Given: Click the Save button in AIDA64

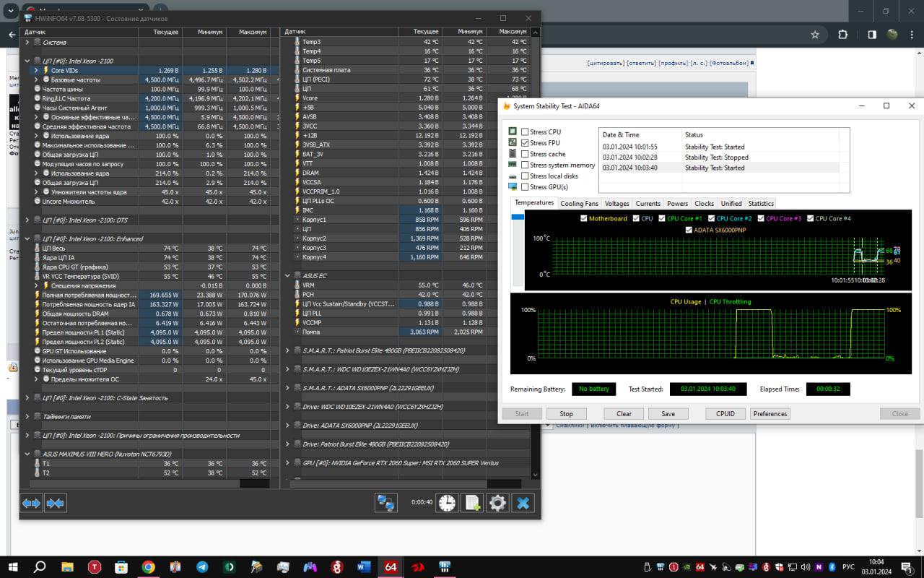Looking at the screenshot, I should [668, 414].
